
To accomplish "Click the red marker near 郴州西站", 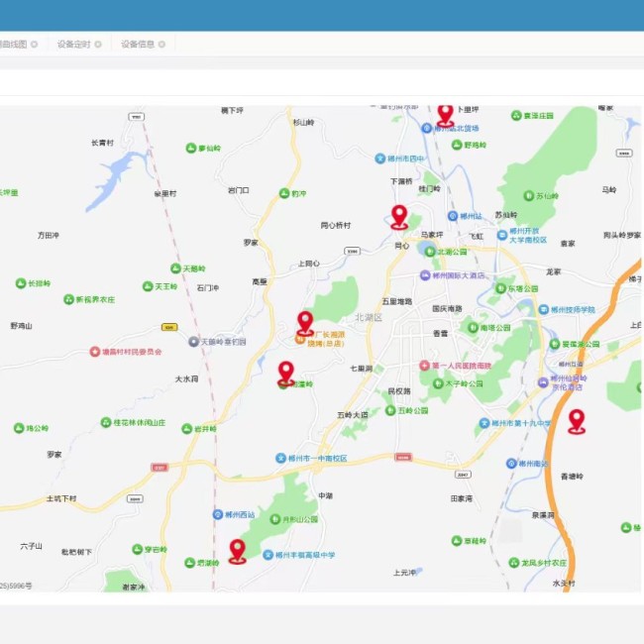I will tap(238, 551).
